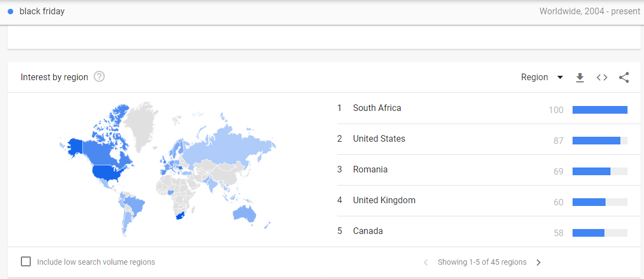Click the share icon in region card

624,77
